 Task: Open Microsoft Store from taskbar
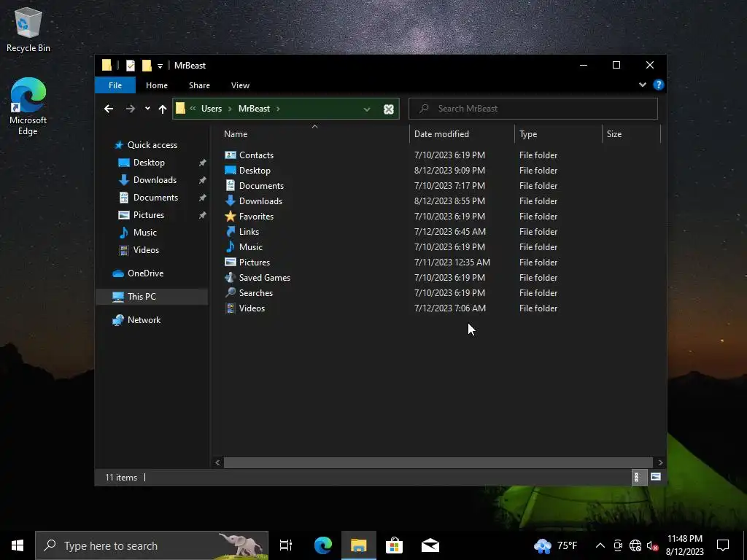(394, 545)
